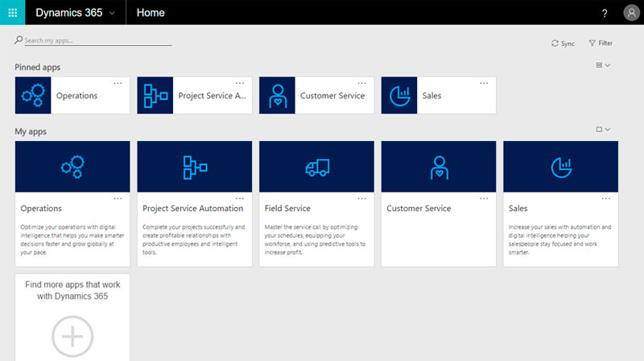The width and height of the screenshot is (644, 361).
Task: Open more options on My apps Customer Service card
Action: click(484, 198)
